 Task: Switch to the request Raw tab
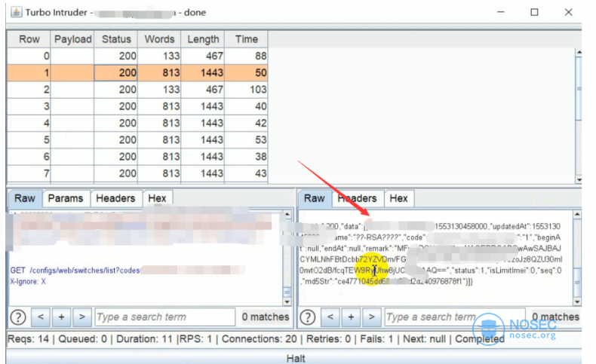tap(25, 198)
